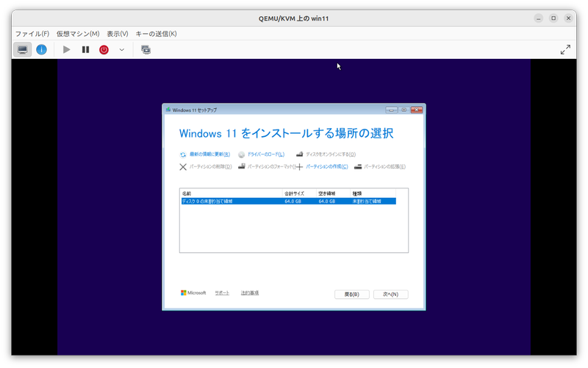The height and width of the screenshot is (368, 588).
Task: Click the 種類 column header
Action: coord(373,194)
